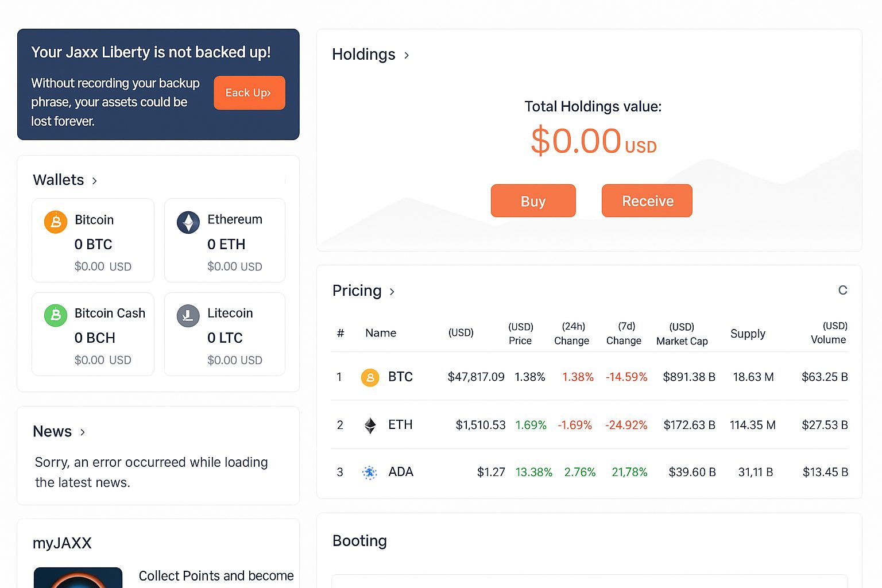Select the Bitcoin Cash wallet card
Image resolution: width=882 pixels, height=588 pixels.
point(93,335)
